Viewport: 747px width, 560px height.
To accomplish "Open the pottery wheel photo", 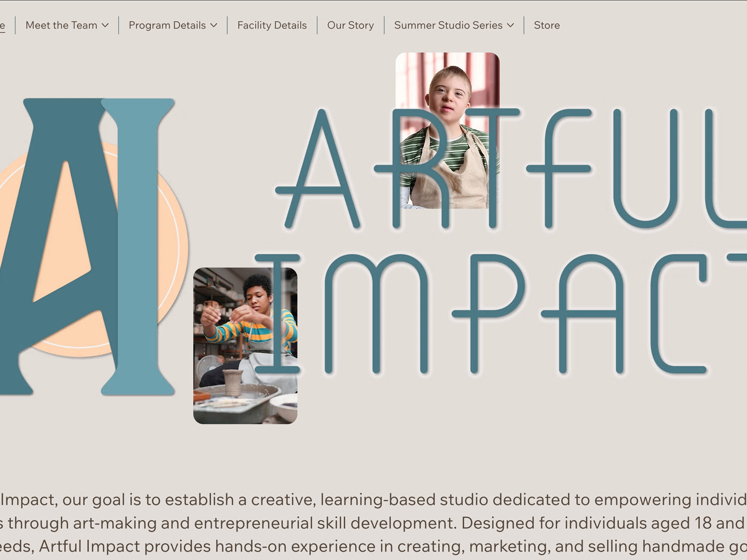I will [x=245, y=346].
